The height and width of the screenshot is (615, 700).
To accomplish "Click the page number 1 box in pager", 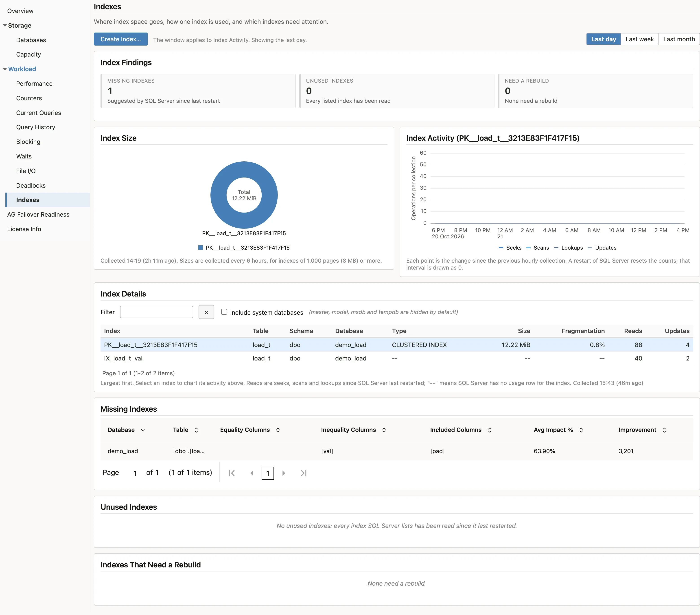I will [267, 473].
